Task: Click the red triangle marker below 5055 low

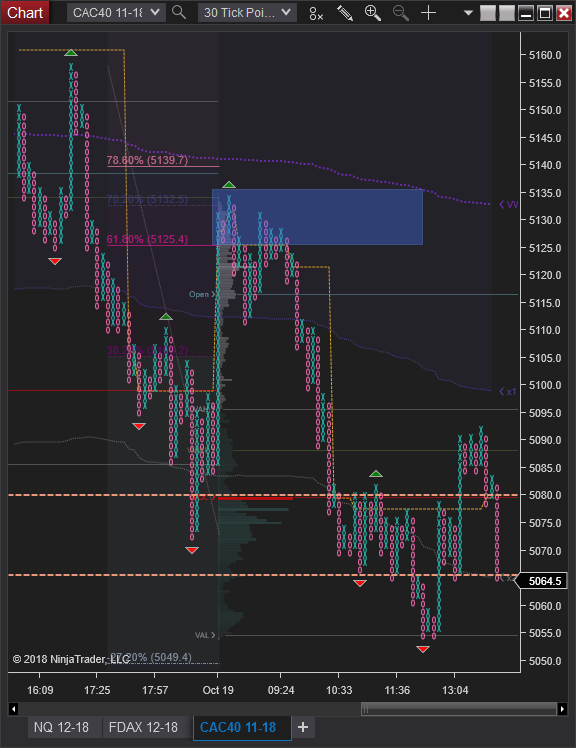Action: [x=423, y=649]
